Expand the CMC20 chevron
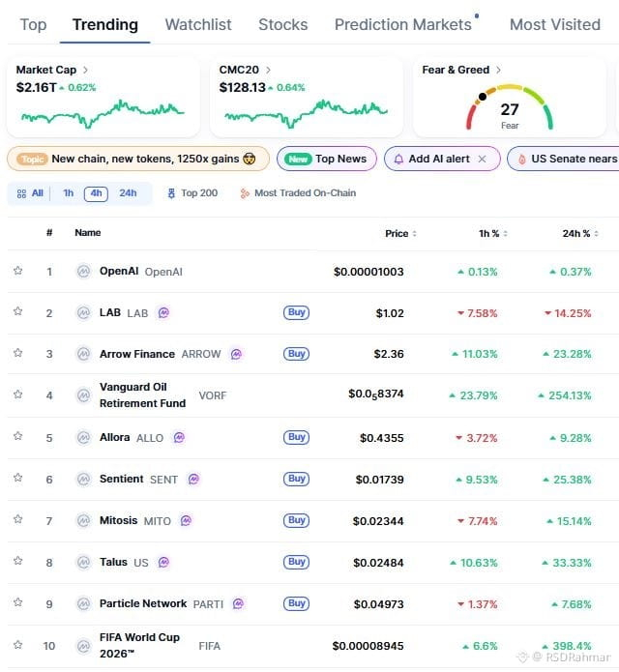The image size is (619, 672). (268, 70)
